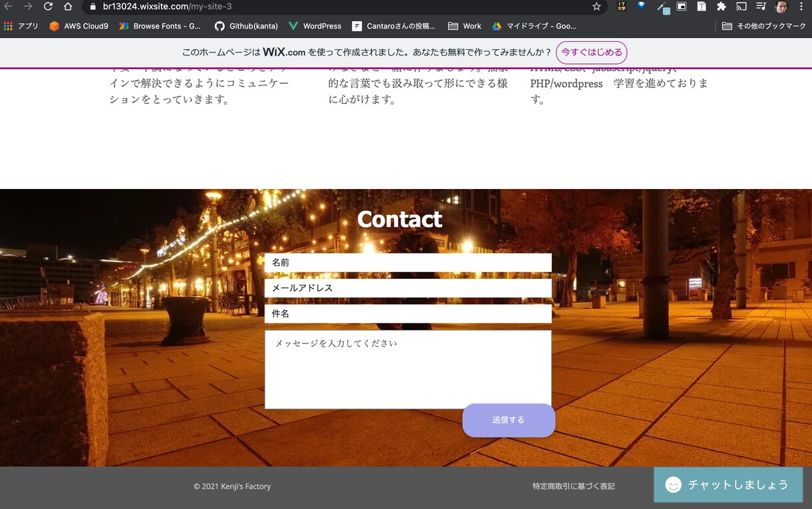Open the picture-in-picture extension icon

(682, 7)
